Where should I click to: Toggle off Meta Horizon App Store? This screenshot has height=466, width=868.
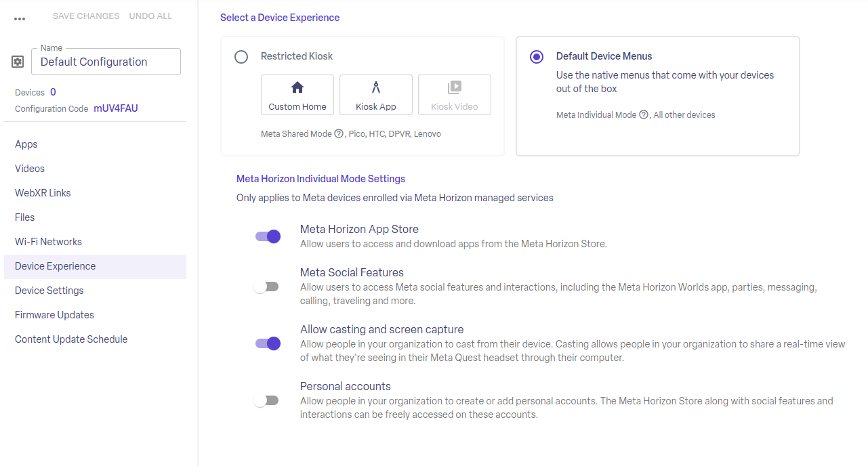(268, 236)
